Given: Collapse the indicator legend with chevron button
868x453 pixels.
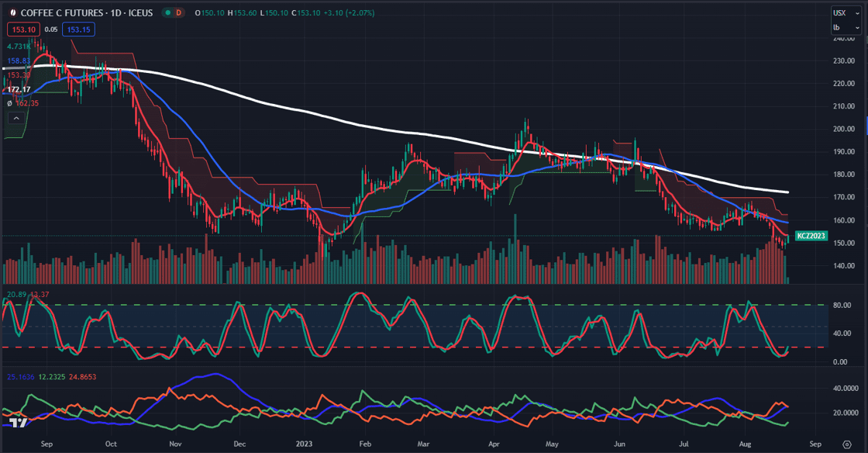Looking at the screenshot, I should pyautogui.click(x=16, y=118).
